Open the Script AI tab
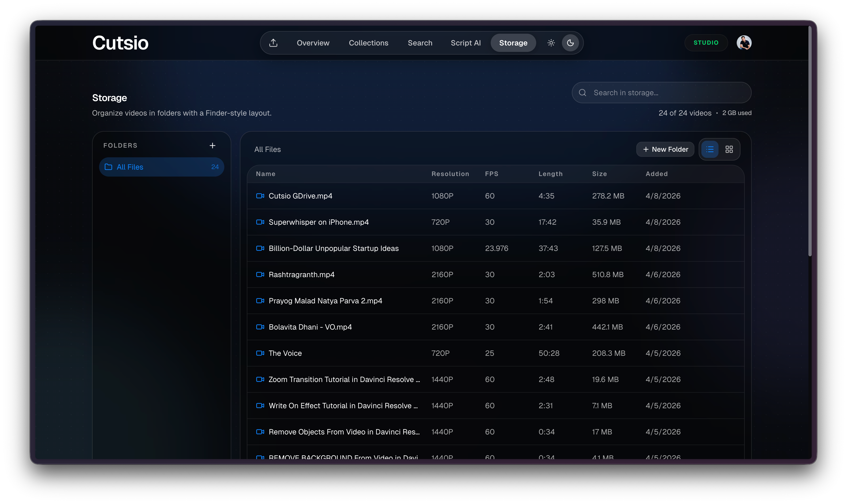The height and width of the screenshot is (504, 847). point(466,43)
